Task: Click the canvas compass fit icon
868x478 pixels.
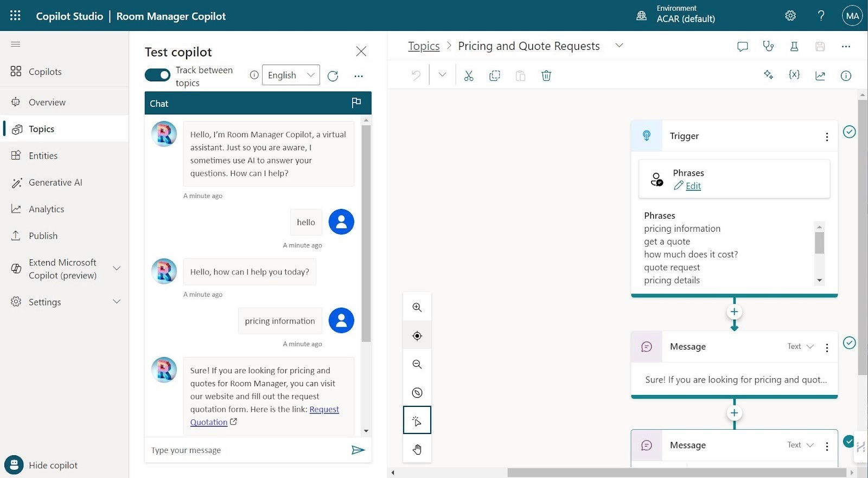Action: click(417, 393)
